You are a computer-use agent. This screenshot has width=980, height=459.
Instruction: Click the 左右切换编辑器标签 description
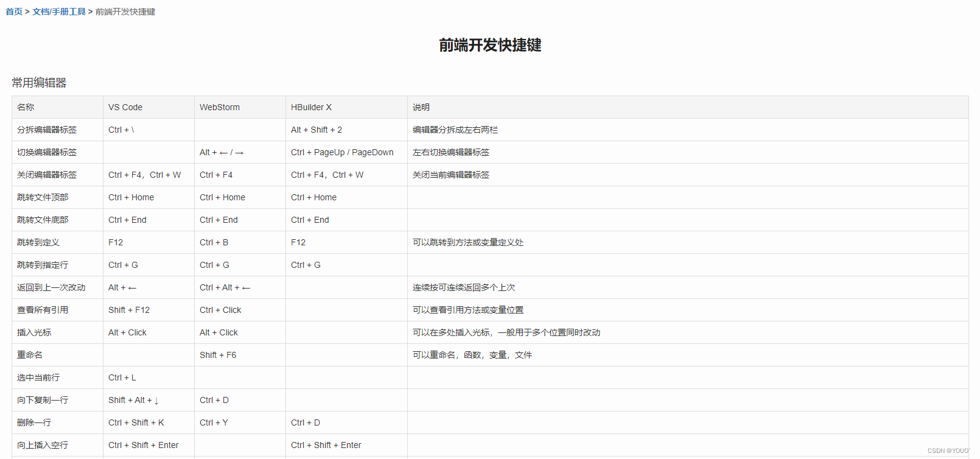coord(451,152)
